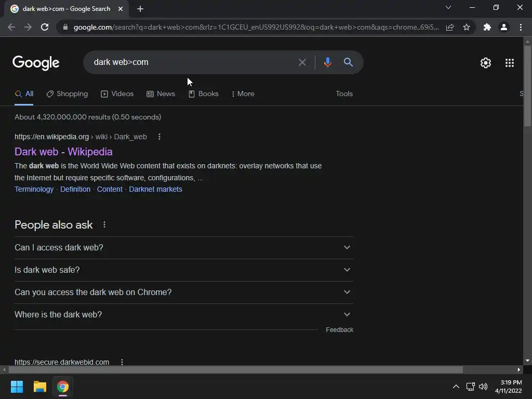Switch to the Shopping tab
This screenshot has width=532, height=399.
pos(67,94)
